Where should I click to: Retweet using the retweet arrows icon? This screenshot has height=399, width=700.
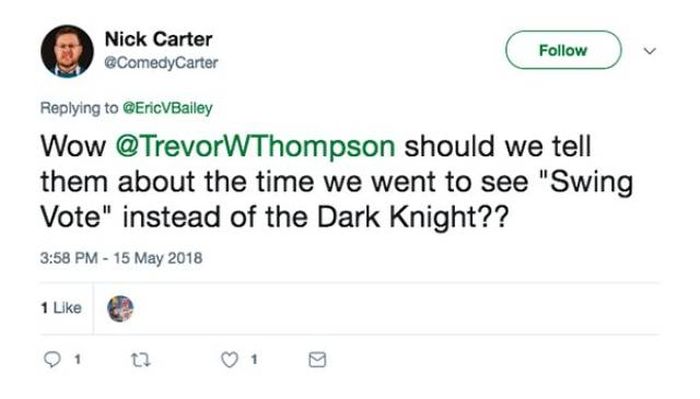141,360
